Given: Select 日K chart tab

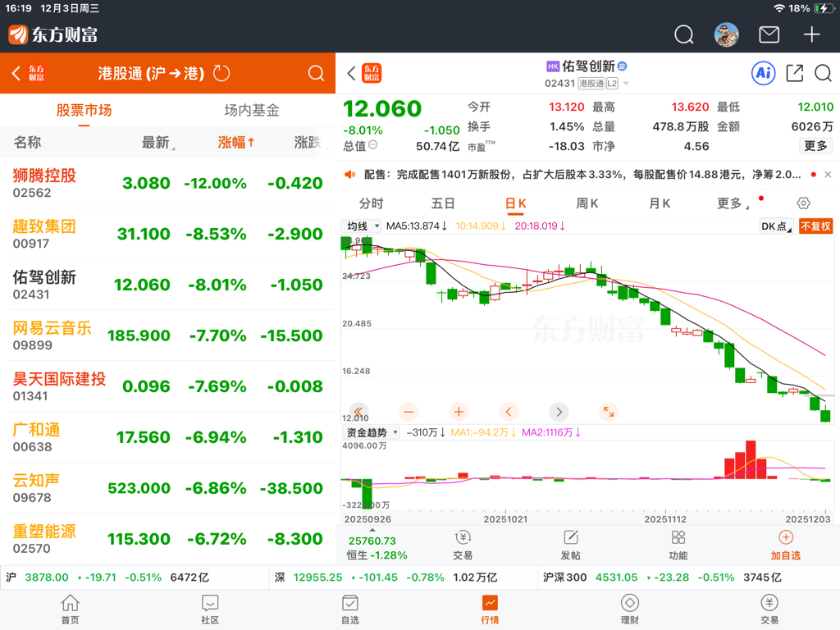Looking at the screenshot, I should [x=515, y=203].
